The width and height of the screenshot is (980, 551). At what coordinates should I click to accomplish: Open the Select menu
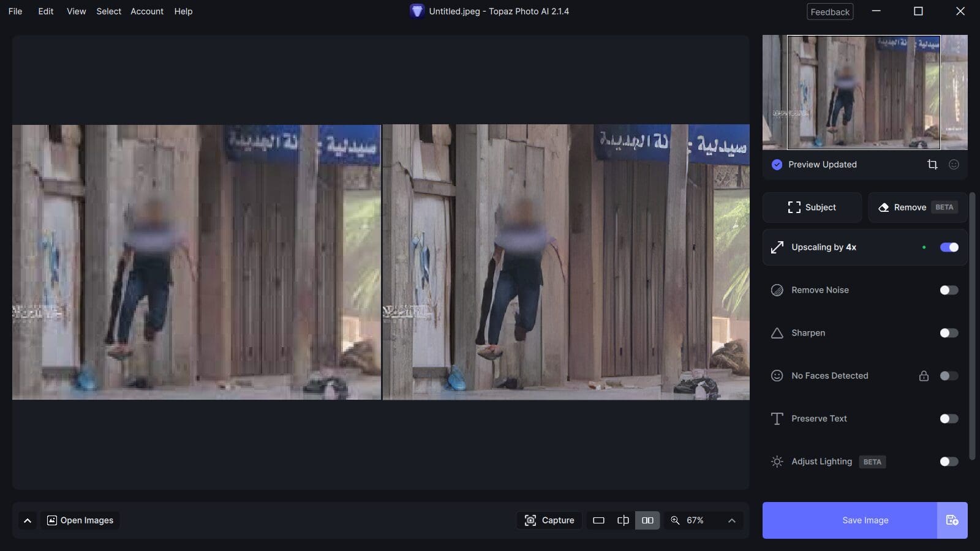pos(109,11)
